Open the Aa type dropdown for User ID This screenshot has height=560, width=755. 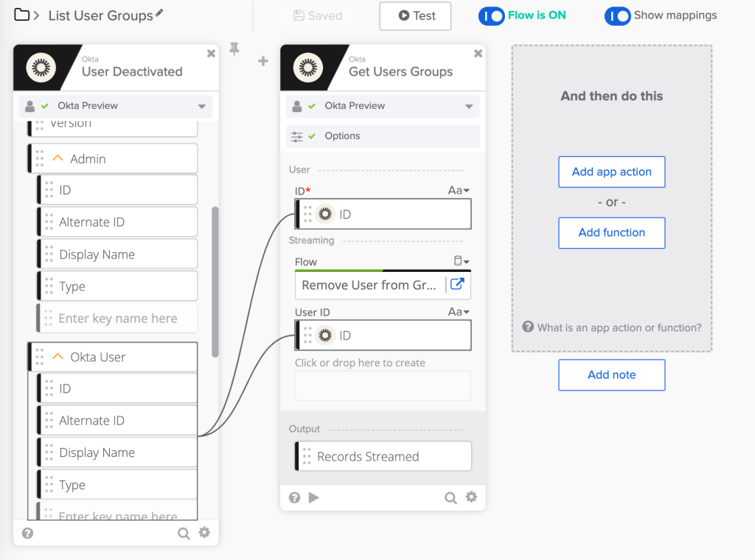coord(459,312)
